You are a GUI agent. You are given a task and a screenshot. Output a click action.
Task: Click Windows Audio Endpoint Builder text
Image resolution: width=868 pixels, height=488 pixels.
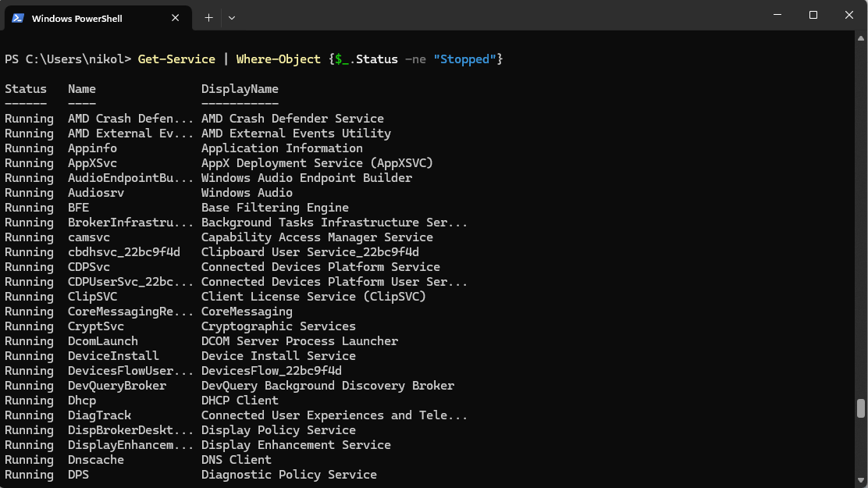point(307,178)
